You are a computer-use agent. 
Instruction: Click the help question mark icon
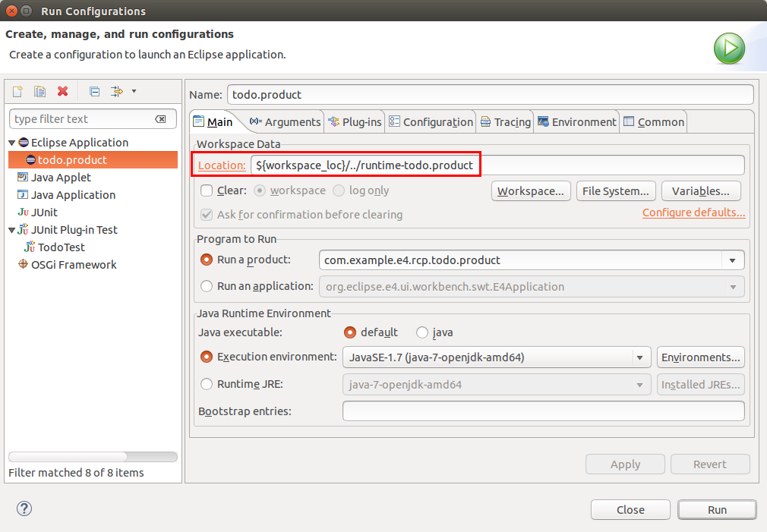click(x=24, y=508)
